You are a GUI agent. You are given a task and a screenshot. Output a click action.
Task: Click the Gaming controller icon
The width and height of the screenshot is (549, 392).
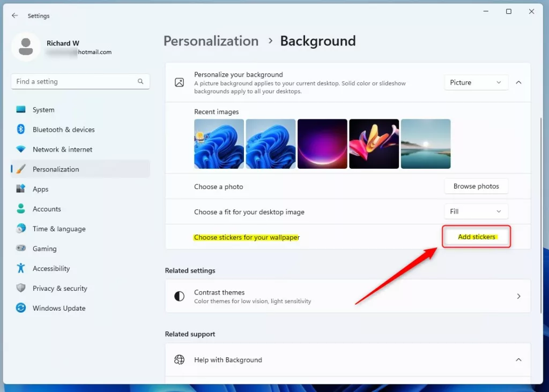[21, 248]
